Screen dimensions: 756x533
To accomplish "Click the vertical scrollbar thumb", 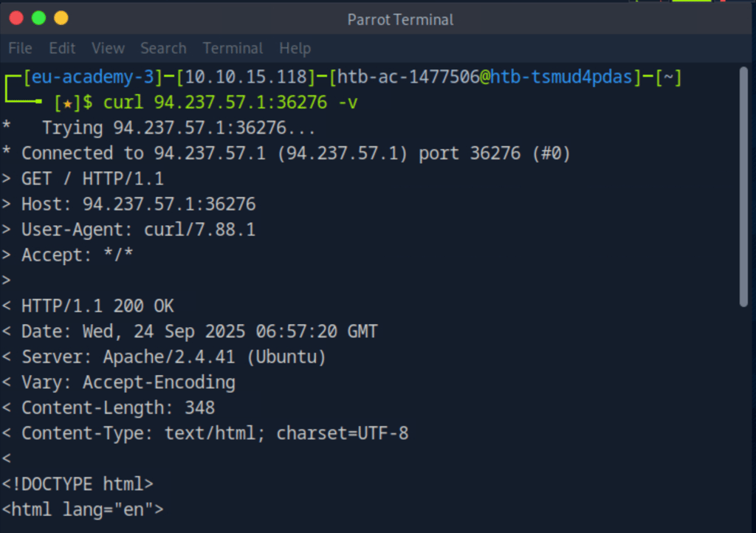I will (x=744, y=185).
